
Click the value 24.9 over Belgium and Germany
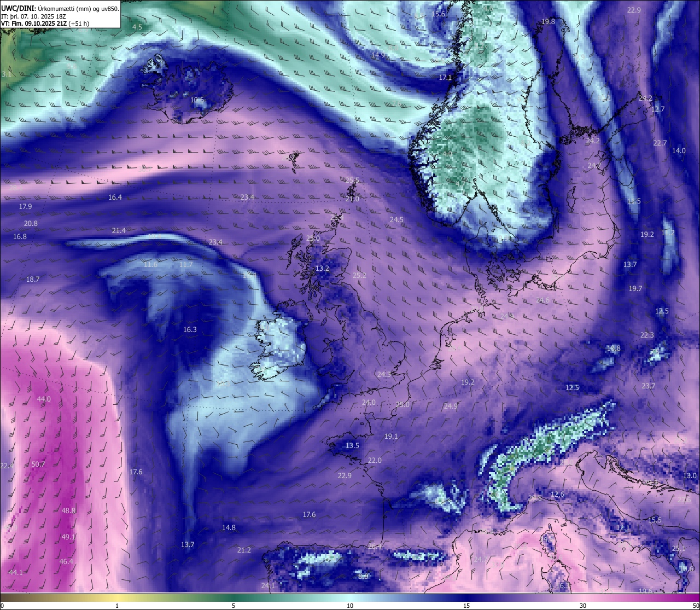(x=451, y=406)
